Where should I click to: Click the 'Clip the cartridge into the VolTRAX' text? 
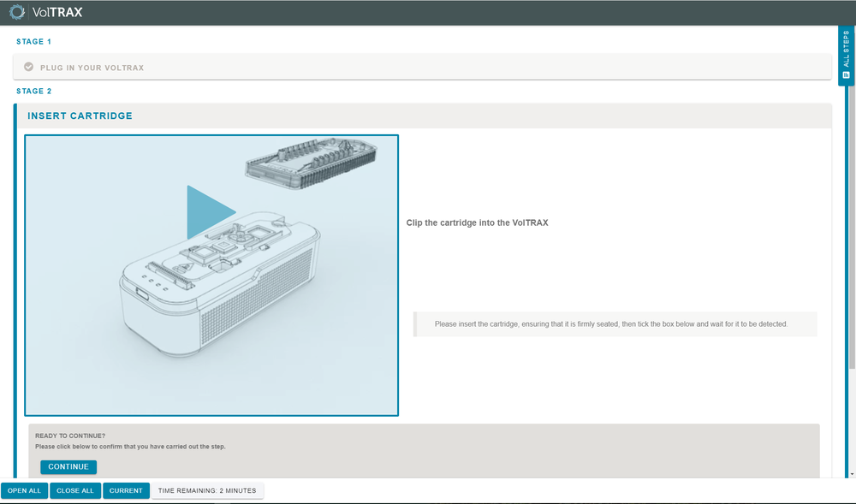pos(477,222)
